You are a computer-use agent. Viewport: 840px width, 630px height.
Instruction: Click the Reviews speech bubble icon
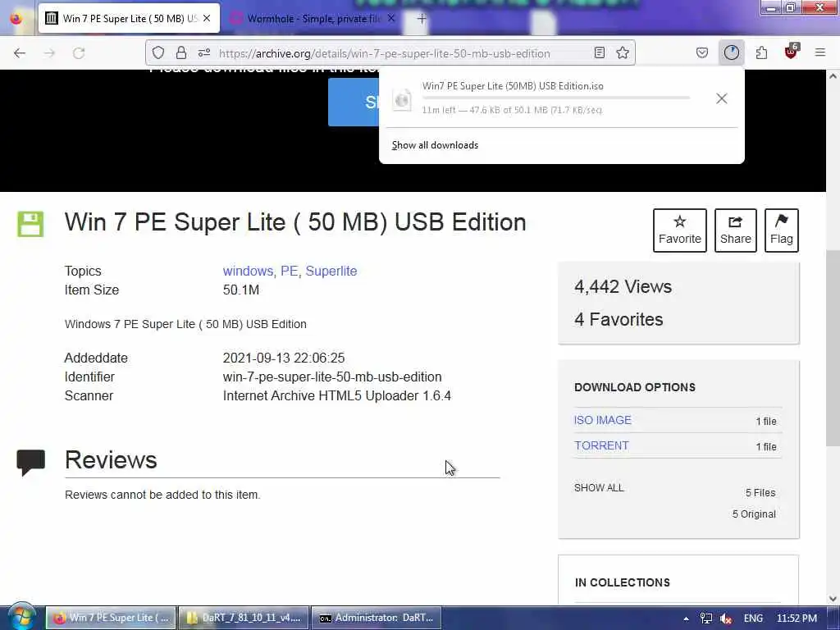click(x=30, y=463)
